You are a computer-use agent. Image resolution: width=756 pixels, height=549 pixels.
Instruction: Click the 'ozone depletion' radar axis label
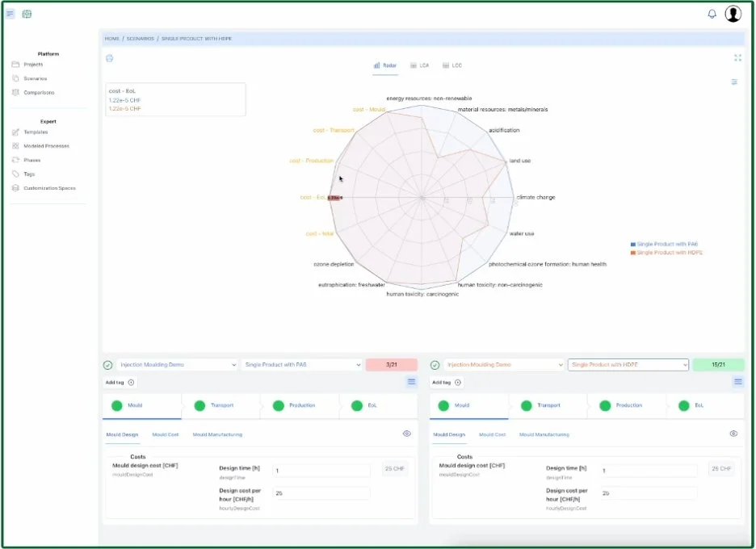click(x=334, y=264)
